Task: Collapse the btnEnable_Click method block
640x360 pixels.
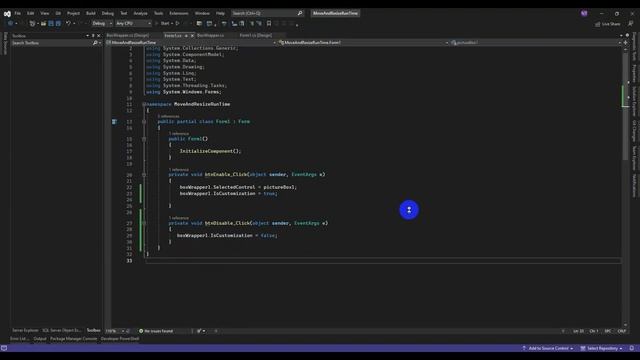Action: [144, 175]
